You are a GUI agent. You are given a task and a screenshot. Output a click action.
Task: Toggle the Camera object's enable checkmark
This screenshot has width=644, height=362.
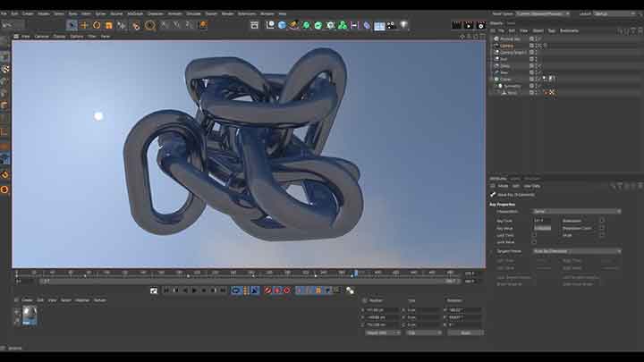coord(539,46)
